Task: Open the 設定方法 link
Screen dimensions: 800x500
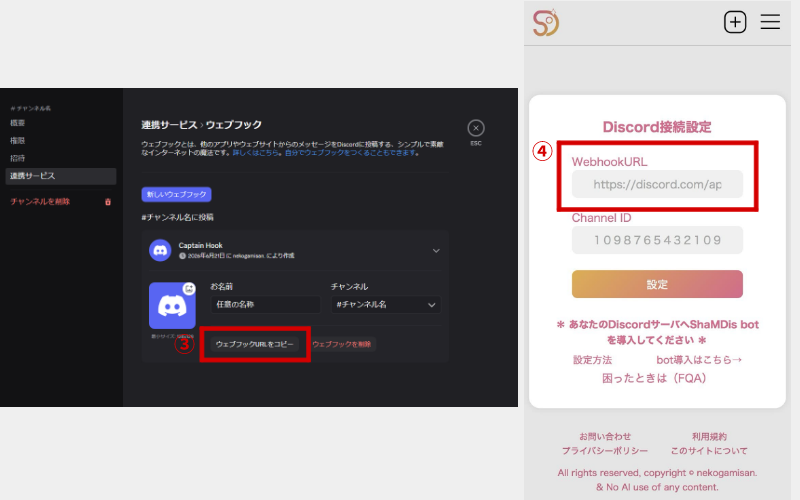Action: pyautogui.click(x=592, y=360)
